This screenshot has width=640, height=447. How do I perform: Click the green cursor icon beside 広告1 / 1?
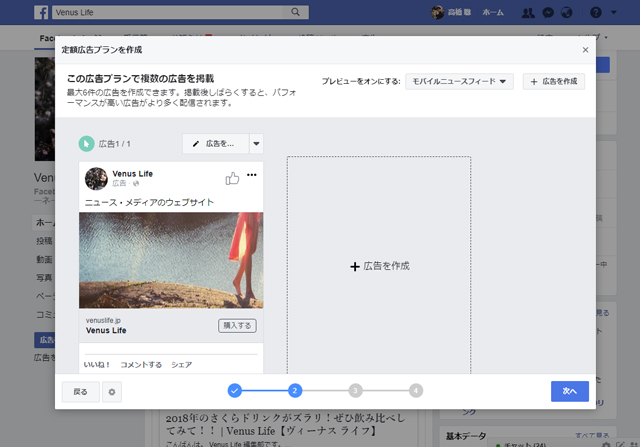(86, 144)
